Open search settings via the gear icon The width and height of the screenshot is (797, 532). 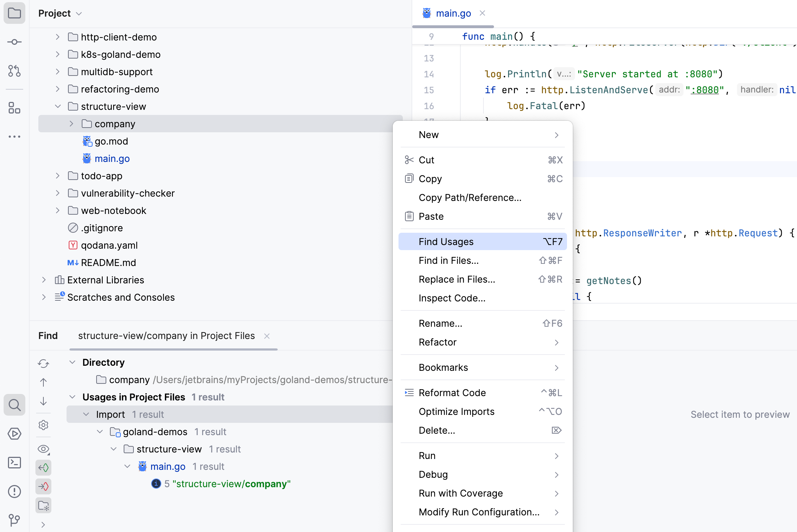coord(43,425)
